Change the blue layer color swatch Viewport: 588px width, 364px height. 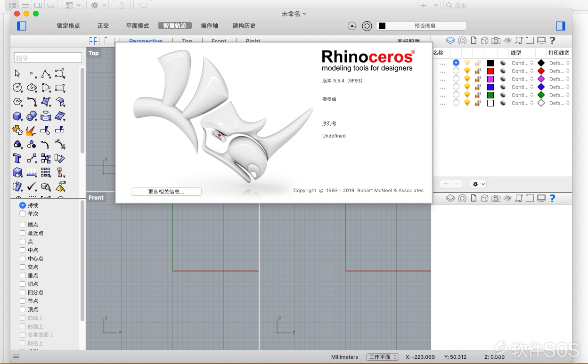490,87
